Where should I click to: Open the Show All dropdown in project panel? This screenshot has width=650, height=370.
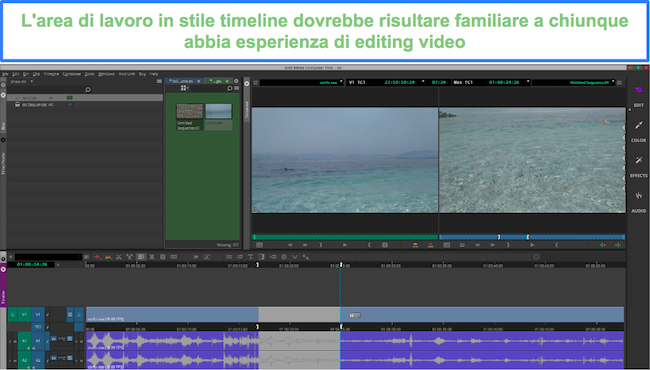pyautogui.click(x=22, y=82)
